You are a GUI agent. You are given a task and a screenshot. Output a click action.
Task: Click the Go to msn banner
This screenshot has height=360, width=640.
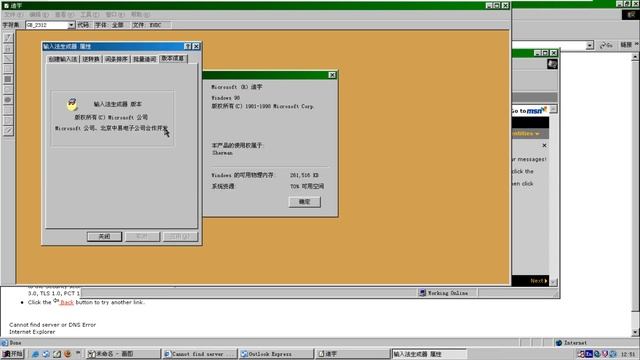[x=529, y=111]
